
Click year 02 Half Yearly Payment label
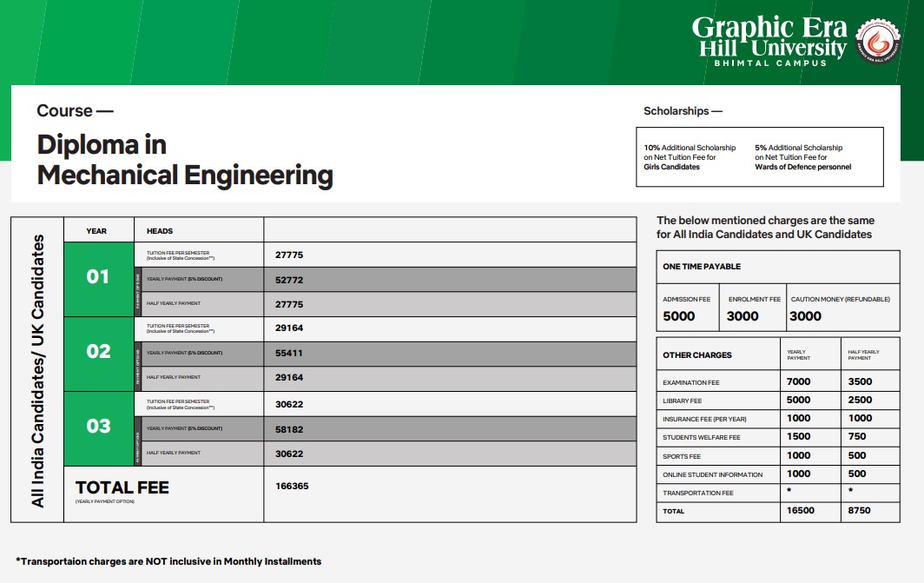[x=174, y=377]
